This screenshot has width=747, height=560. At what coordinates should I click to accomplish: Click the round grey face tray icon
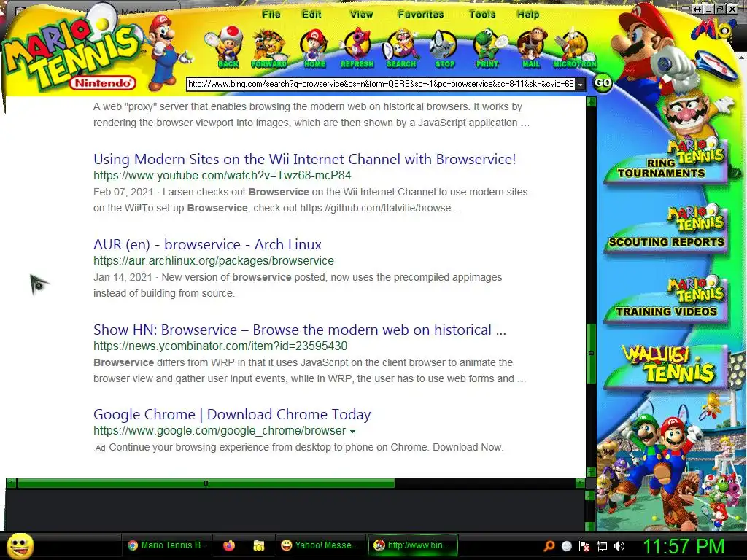566,546
